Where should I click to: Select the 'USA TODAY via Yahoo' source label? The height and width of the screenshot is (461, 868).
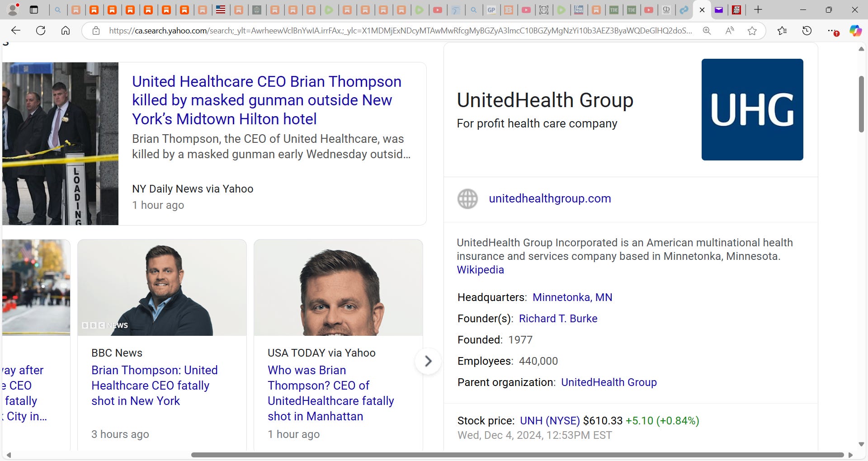(x=321, y=353)
